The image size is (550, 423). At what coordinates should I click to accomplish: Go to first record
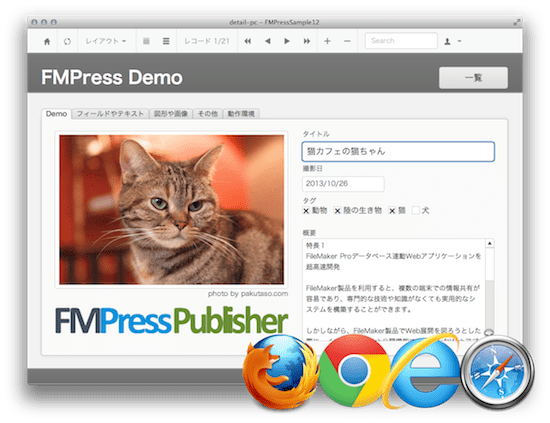point(248,41)
